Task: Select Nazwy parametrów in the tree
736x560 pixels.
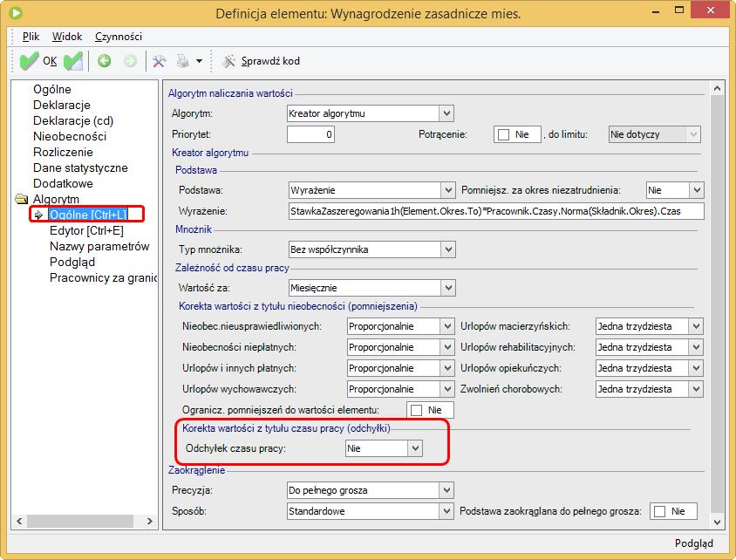Action: pos(99,247)
